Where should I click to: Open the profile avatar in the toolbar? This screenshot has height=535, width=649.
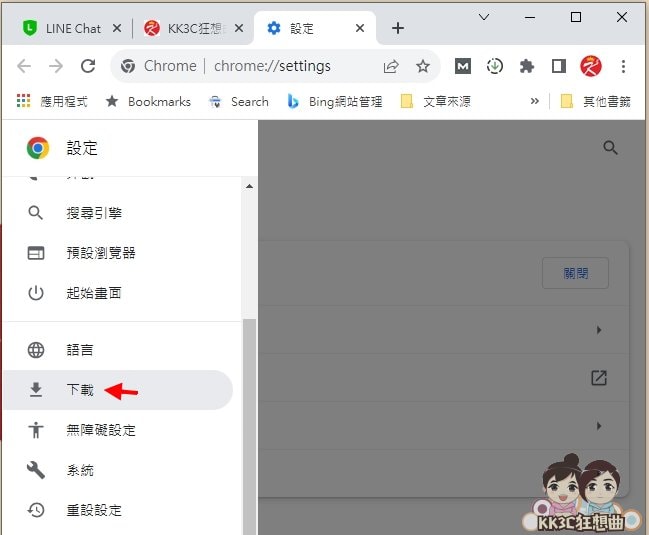591,66
